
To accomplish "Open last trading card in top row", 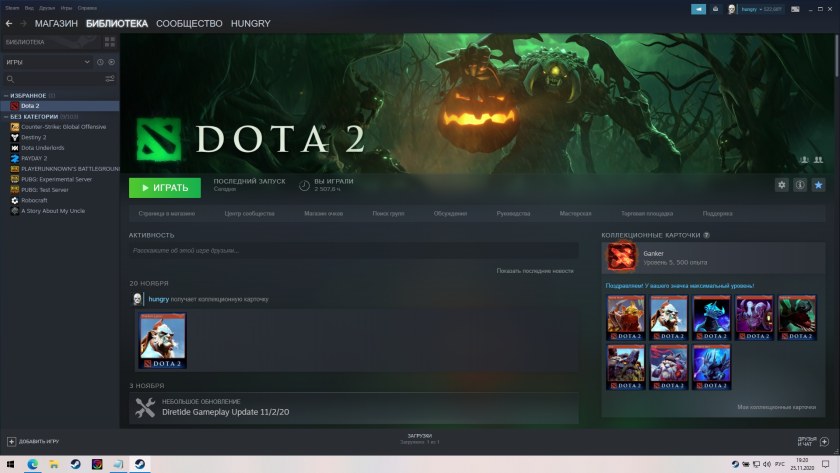I will [x=797, y=317].
